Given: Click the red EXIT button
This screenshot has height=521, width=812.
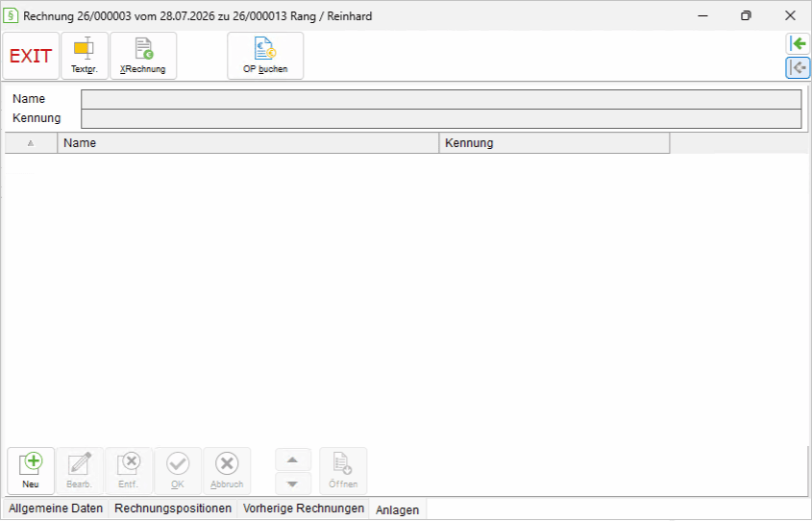Looking at the screenshot, I should coord(31,56).
